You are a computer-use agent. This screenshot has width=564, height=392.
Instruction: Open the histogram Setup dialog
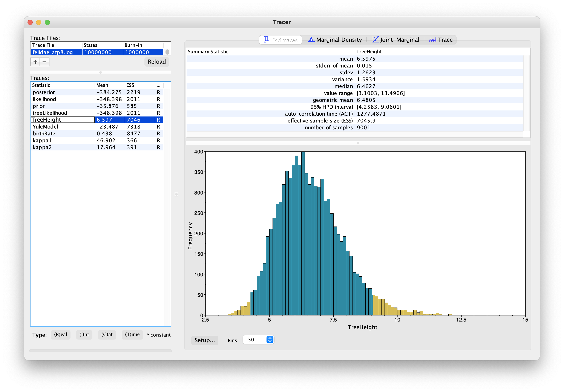pyautogui.click(x=205, y=340)
